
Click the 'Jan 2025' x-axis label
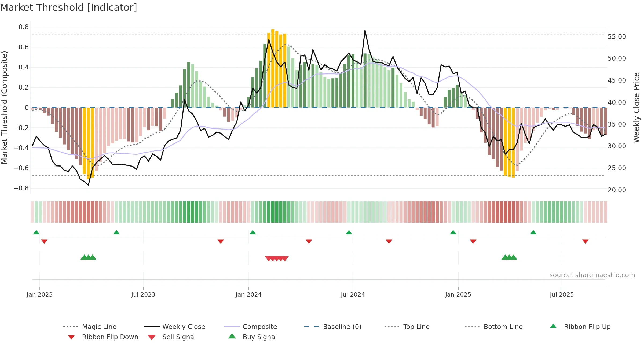(458, 294)
